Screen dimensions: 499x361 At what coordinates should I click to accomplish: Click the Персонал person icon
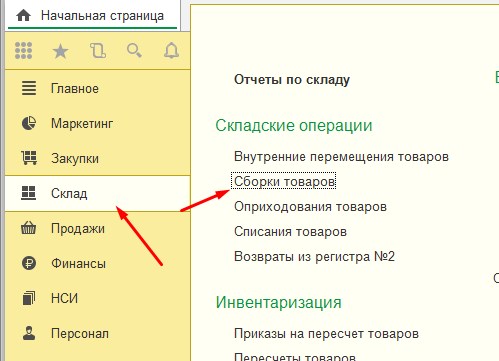pos(29,333)
